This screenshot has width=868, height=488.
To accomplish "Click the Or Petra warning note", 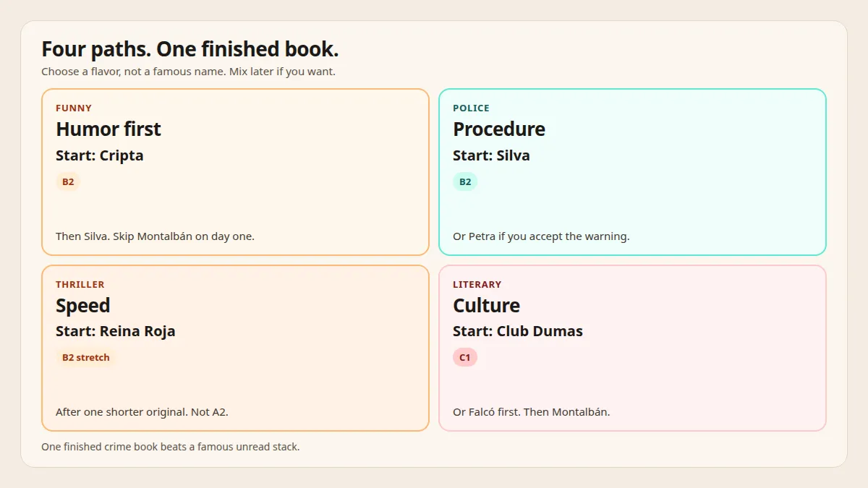I will click(541, 236).
